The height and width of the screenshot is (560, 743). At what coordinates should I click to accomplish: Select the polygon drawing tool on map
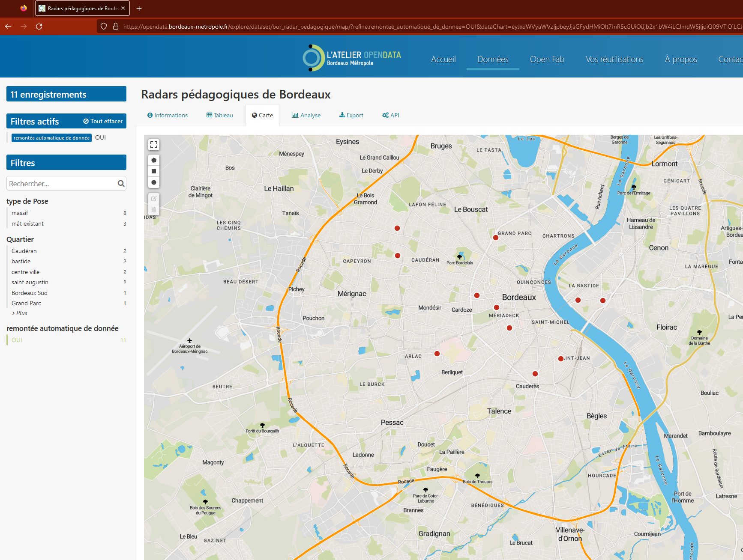coord(154,160)
